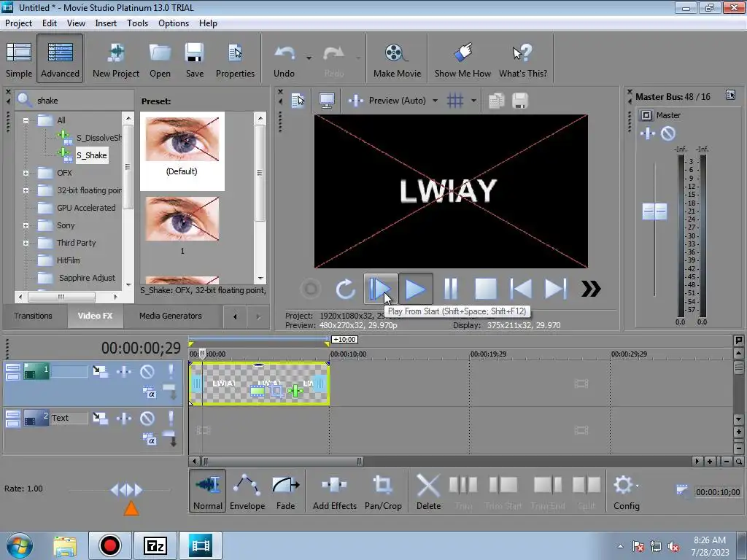
Task: Save preview snapshot to file
Action: (519, 101)
